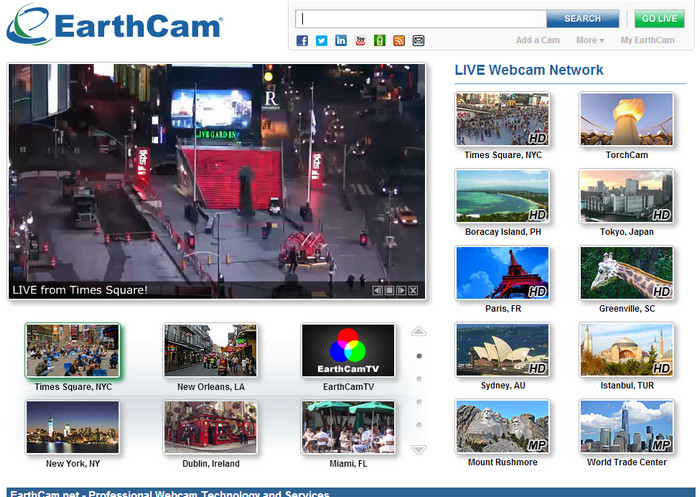
Task: Go to the previous camera in player
Action: [x=377, y=290]
